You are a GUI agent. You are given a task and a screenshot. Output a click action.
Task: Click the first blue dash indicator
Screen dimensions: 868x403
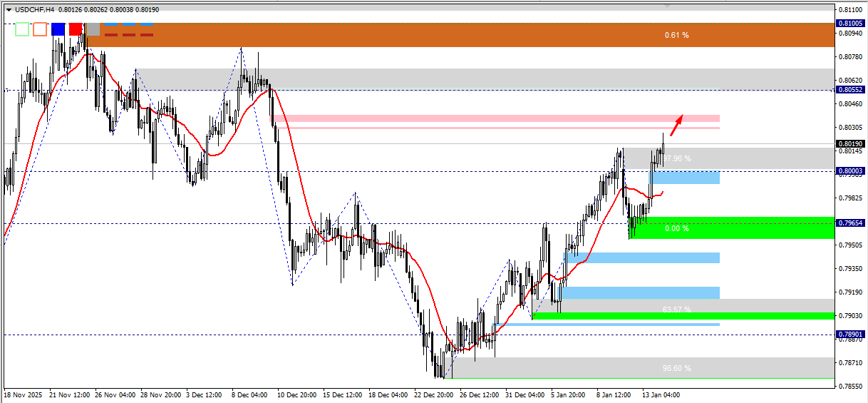111,24
